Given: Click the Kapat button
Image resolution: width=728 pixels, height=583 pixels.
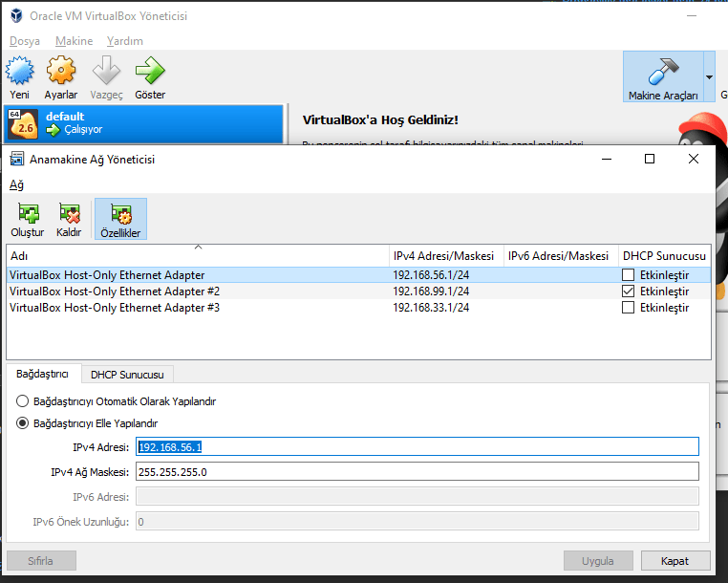Looking at the screenshot, I should click(675, 561).
